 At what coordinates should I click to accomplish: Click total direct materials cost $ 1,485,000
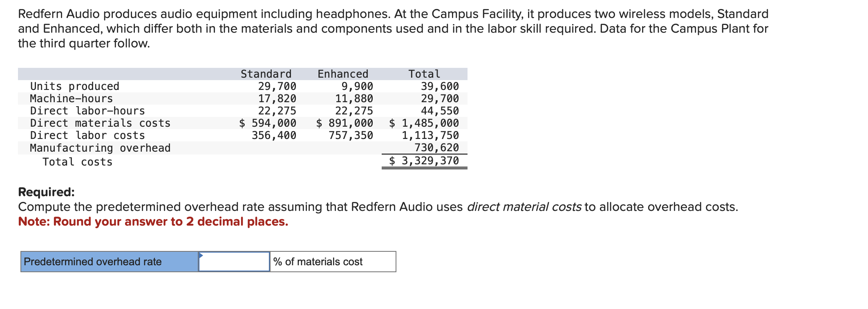[424, 123]
